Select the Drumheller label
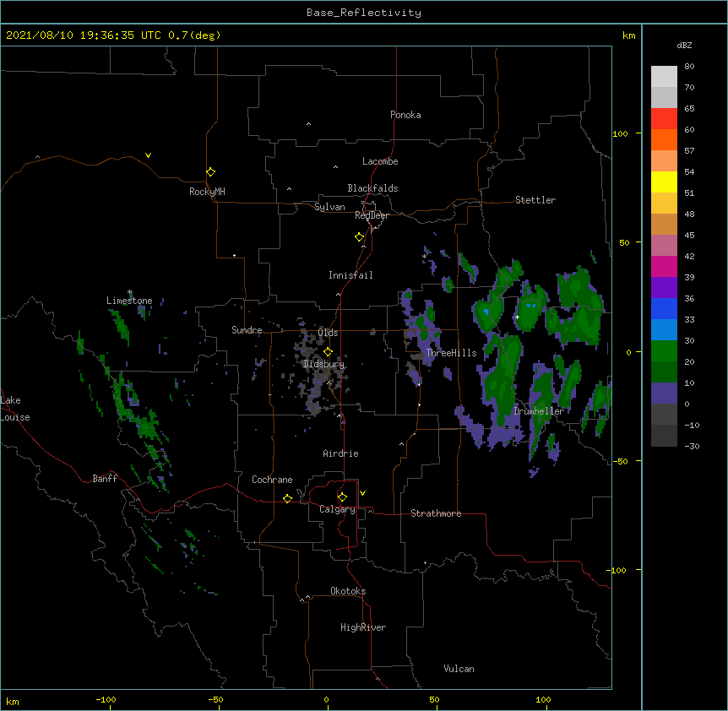The height and width of the screenshot is (711, 728). pos(539,411)
